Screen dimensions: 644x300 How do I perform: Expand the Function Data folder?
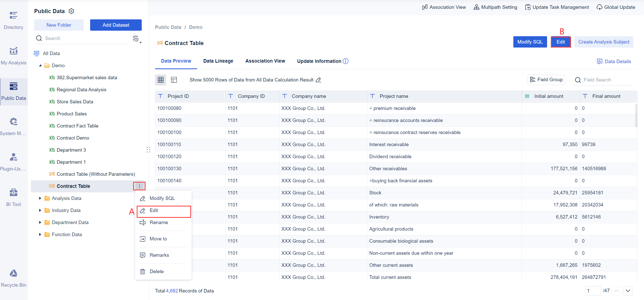click(40, 234)
